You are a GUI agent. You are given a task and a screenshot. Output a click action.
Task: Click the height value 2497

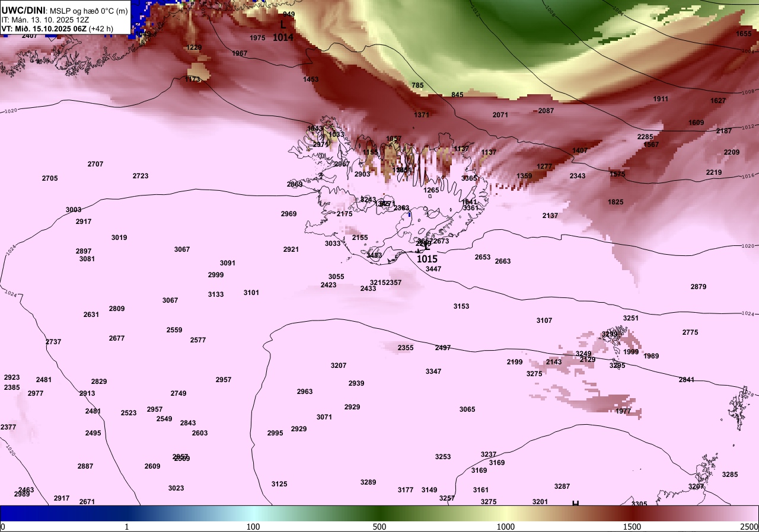click(443, 348)
